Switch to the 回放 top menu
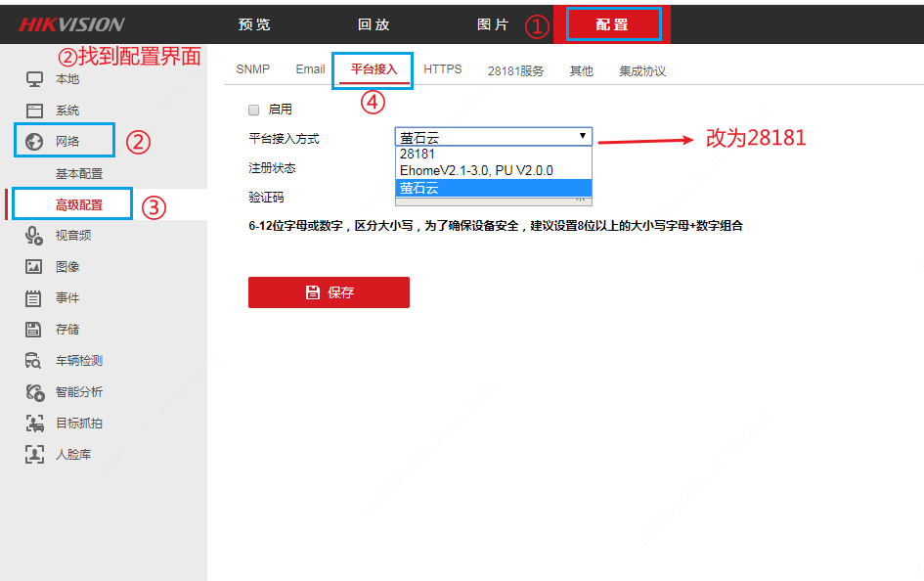This screenshot has width=924, height=581. click(x=374, y=24)
